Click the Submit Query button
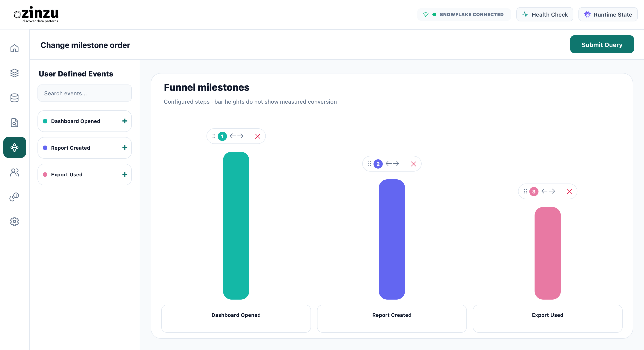The image size is (644, 350). point(602,44)
